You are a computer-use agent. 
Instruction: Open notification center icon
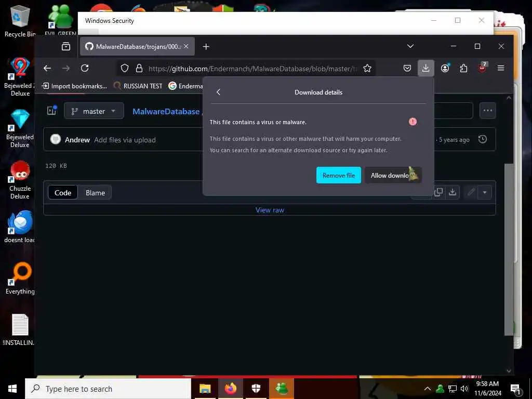point(515,389)
